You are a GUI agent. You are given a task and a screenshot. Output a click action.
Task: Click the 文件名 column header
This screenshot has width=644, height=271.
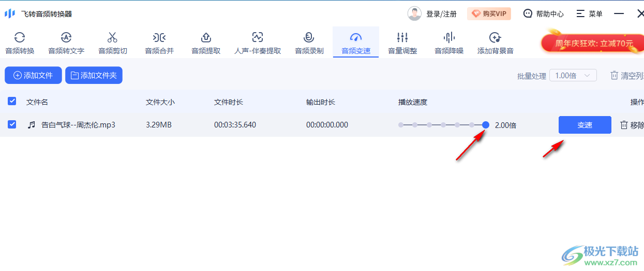tap(37, 102)
